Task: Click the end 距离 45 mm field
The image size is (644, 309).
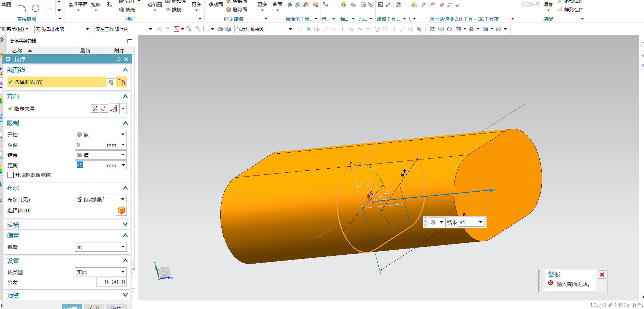Action: (101, 165)
